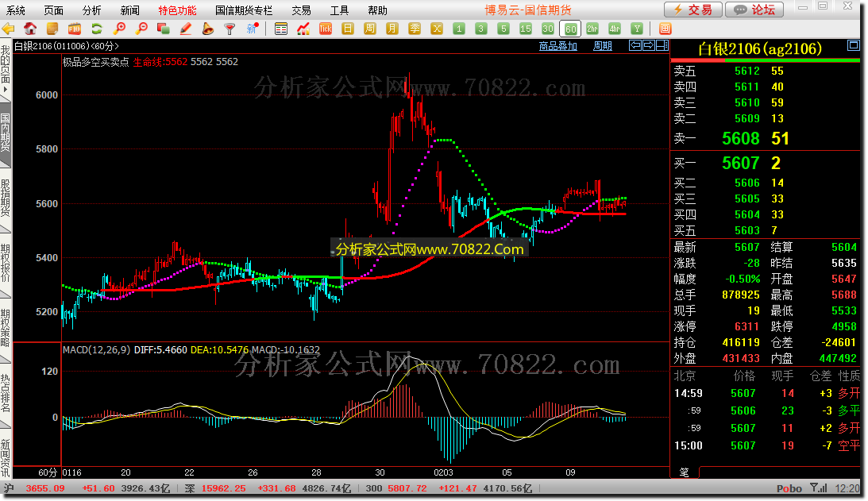
Task: Open the 国信期货专栏 menu
Action: [x=244, y=10]
